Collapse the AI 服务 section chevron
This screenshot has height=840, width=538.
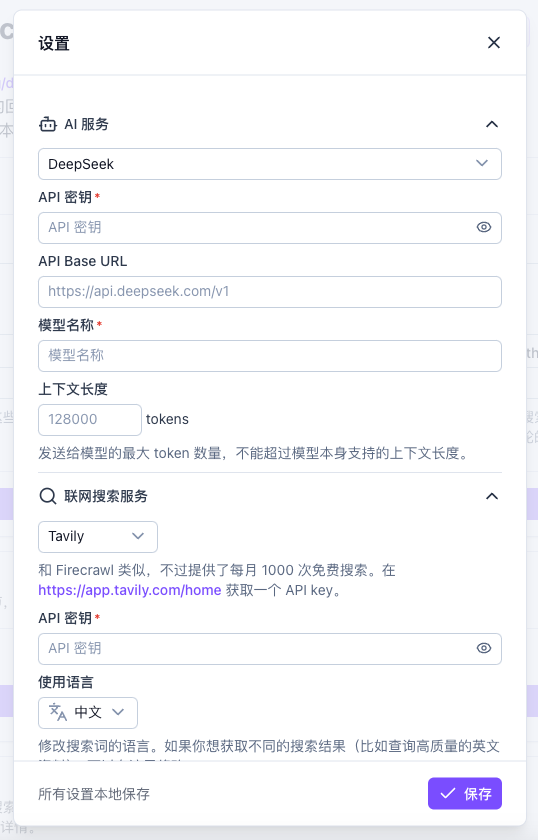pos(491,124)
